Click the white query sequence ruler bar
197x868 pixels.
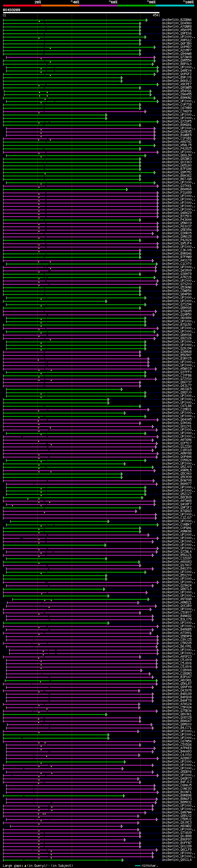[81, 12]
